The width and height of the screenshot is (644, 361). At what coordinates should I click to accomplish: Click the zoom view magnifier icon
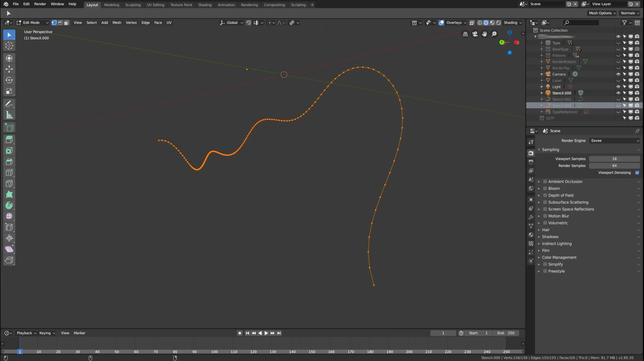pos(494,34)
